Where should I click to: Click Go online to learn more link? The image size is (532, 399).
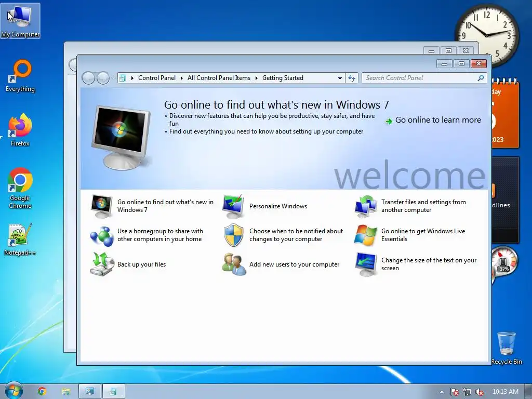pyautogui.click(x=437, y=120)
